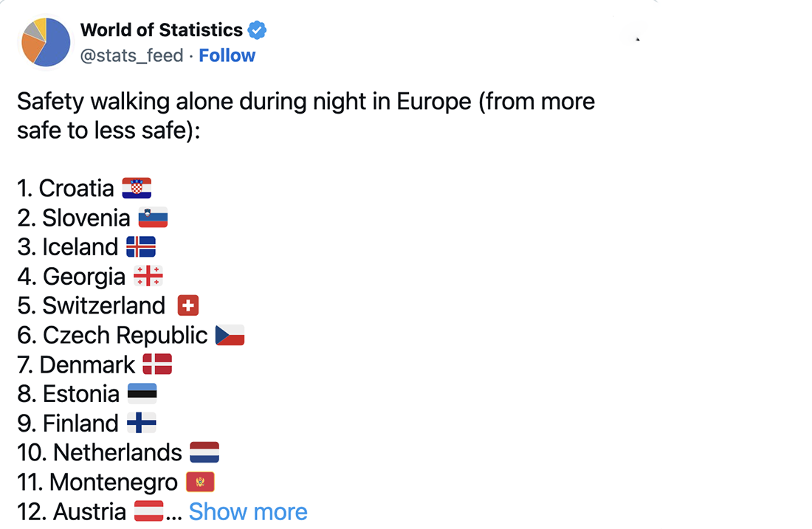Click the Czech Republic flag emoji

(x=230, y=335)
